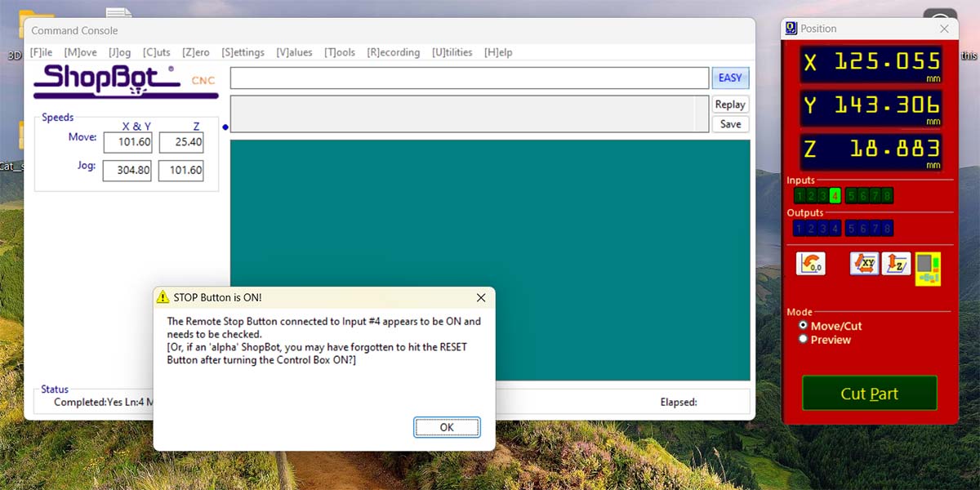Open the [H]elp menu

pyautogui.click(x=499, y=52)
